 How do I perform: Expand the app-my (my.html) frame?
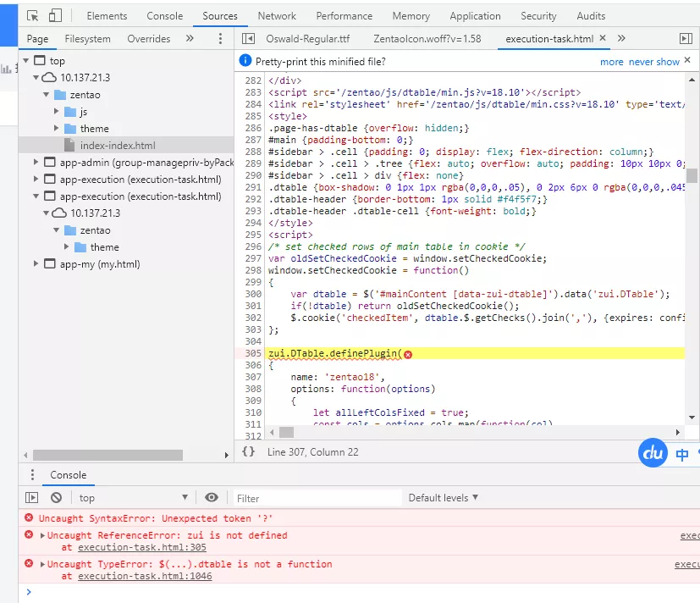click(x=36, y=264)
